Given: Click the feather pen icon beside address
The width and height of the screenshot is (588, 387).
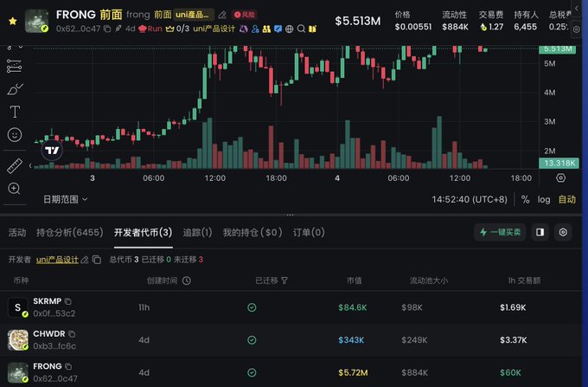Looking at the screenshot, I should pyautogui.click(x=118, y=29).
